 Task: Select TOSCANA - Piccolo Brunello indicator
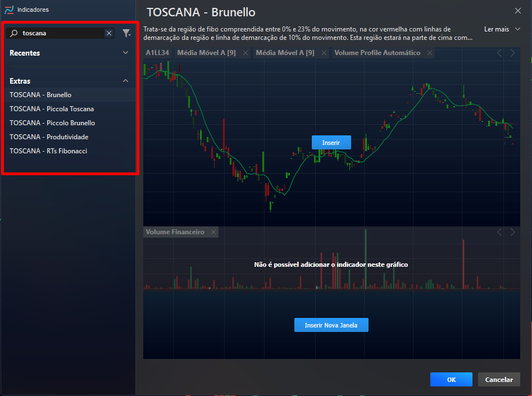click(69, 123)
